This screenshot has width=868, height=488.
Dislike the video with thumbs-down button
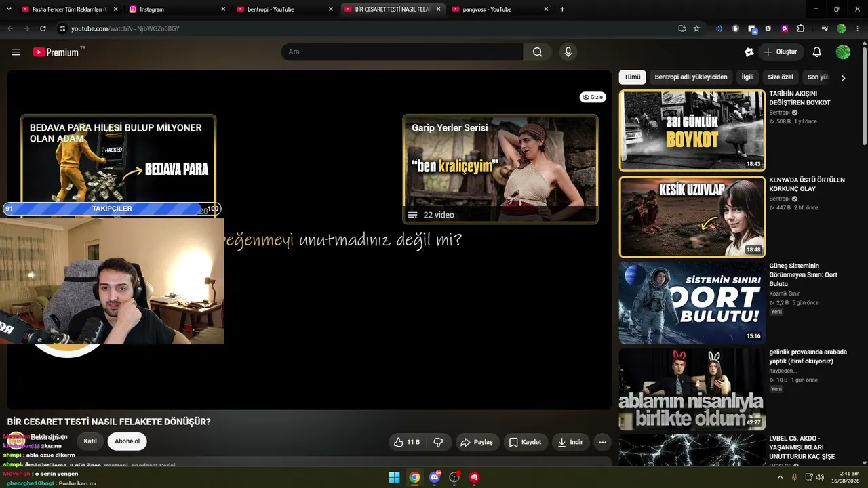click(438, 442)
